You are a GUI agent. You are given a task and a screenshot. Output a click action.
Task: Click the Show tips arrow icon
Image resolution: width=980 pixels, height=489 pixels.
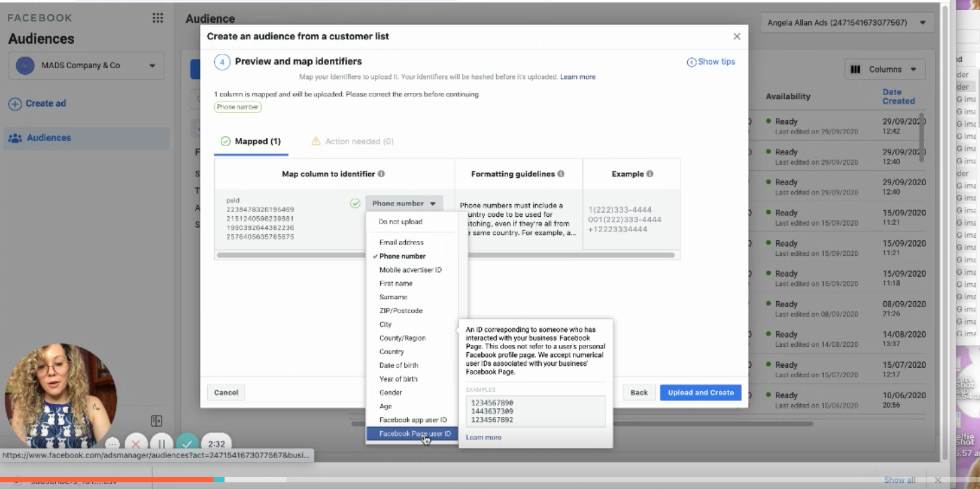tap(691, 62)
